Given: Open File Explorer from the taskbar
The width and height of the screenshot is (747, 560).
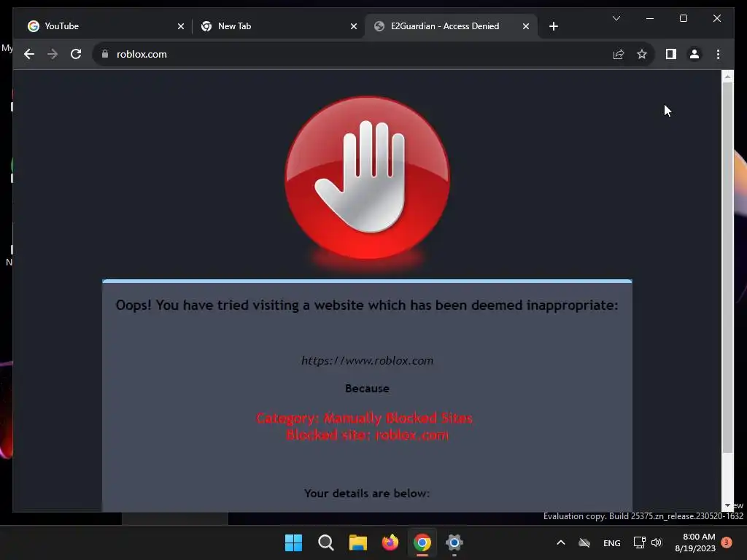Looking at the screenshot, I should 357,542.
